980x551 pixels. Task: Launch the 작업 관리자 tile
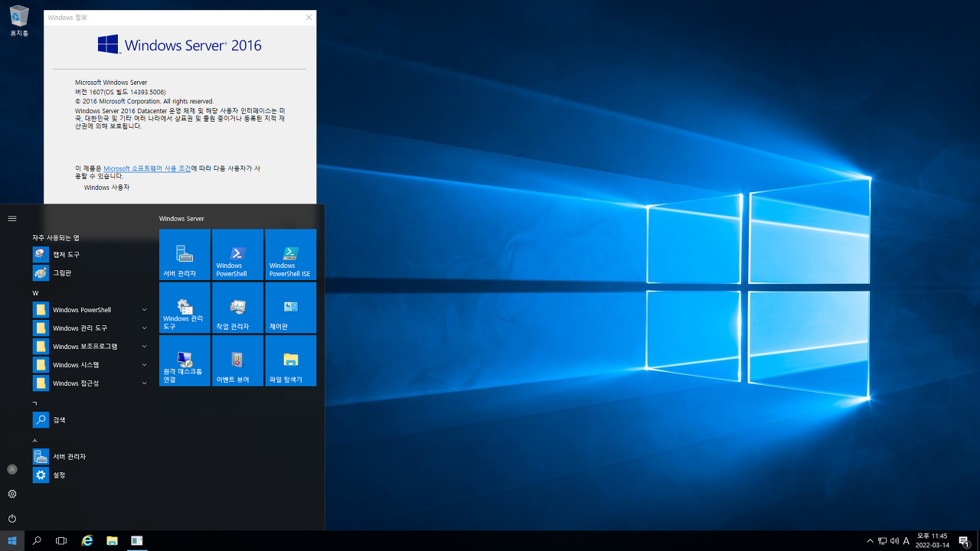237,308
